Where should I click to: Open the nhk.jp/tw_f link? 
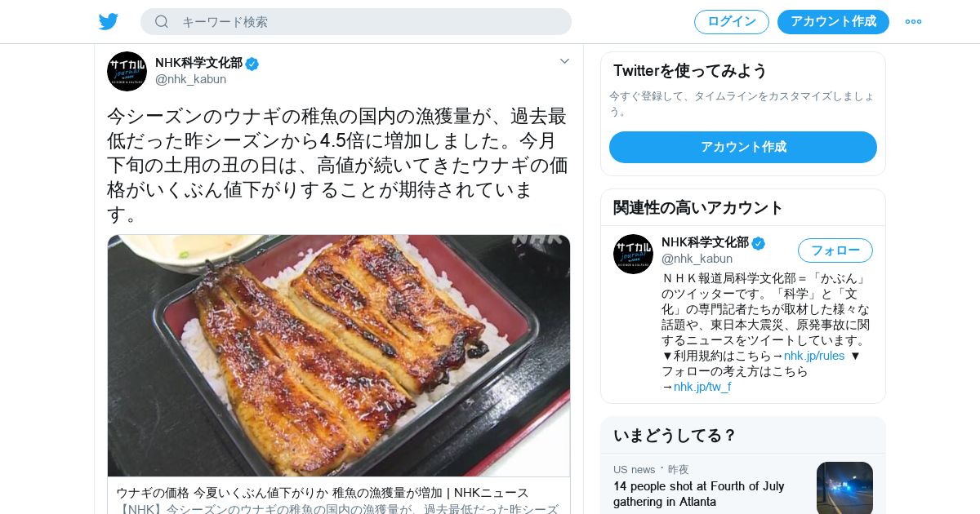click(702, 387)
